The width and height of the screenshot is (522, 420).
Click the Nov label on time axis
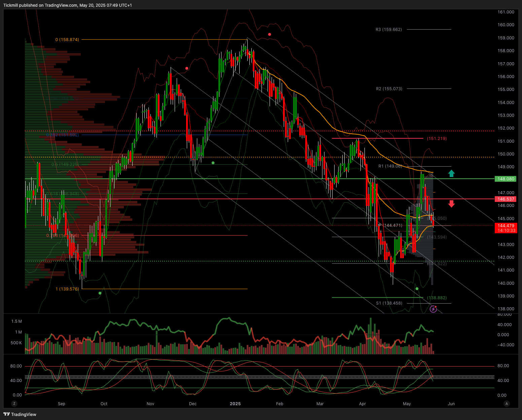click(150, 404)
